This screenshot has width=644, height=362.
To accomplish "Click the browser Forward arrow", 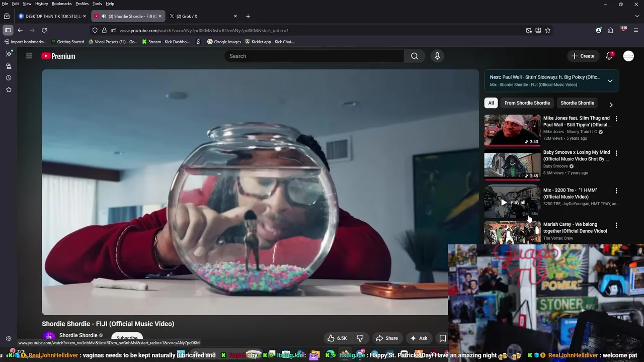I will pos(32,30).
